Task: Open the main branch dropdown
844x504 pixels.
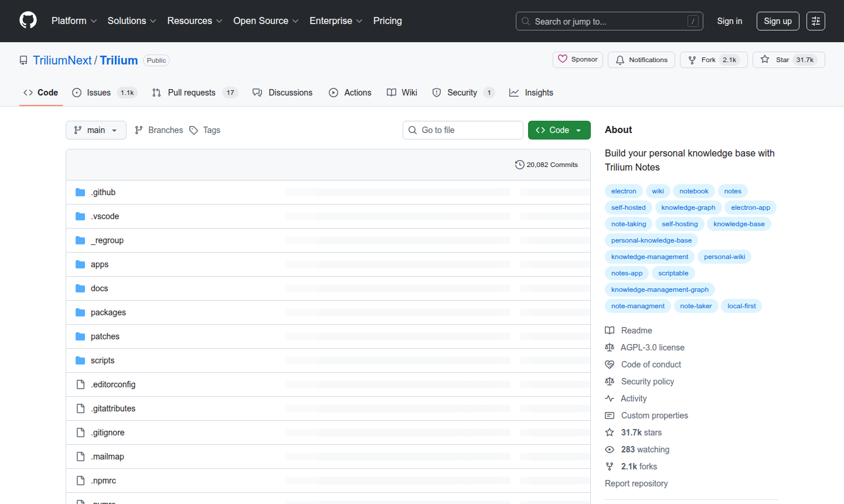Action: [96, 130]
